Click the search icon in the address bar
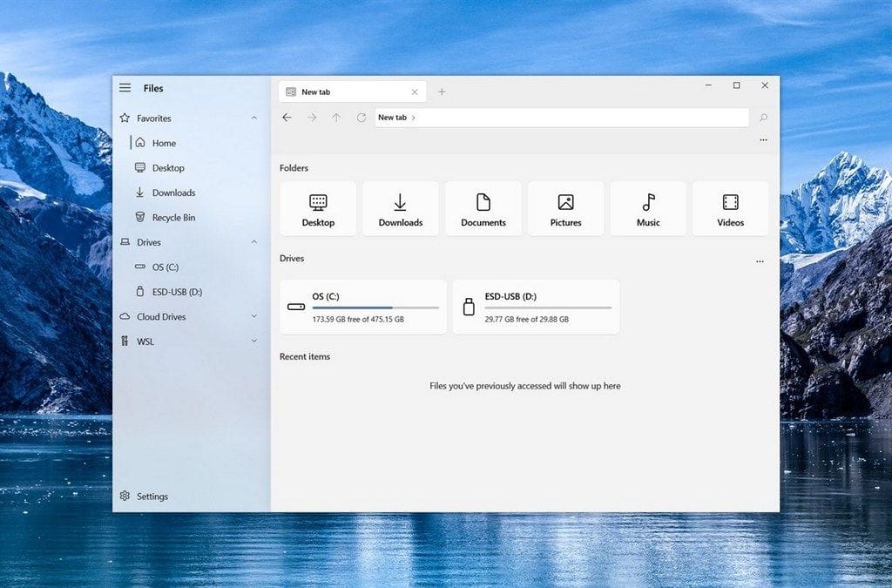892x588 pixels. click(x=763, y=118)
